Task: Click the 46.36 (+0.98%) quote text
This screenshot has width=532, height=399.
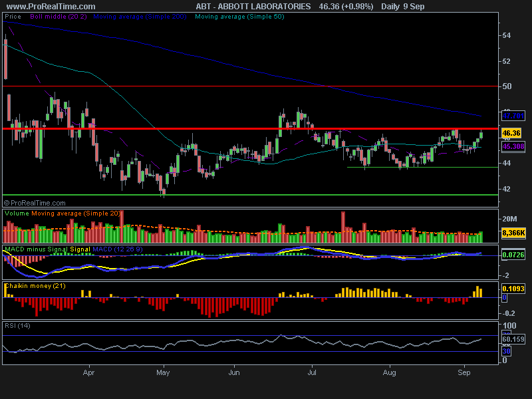Action: click(x=346, y=7)
